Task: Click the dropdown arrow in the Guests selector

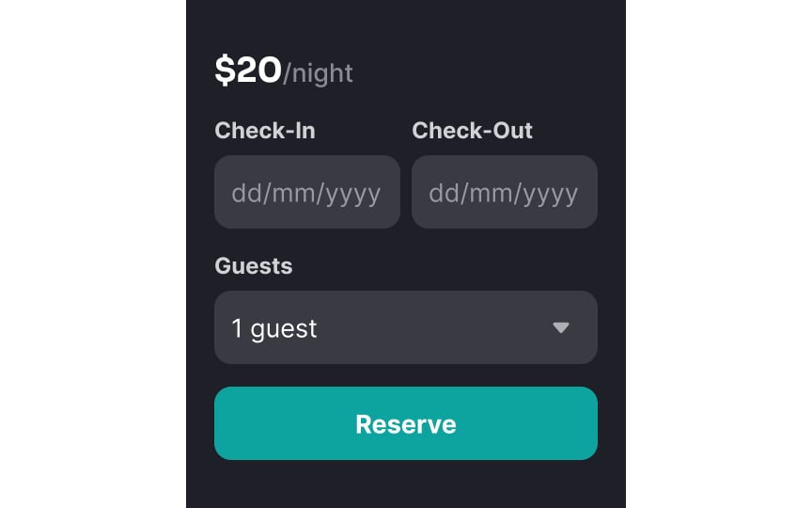Action: [560, 327]
